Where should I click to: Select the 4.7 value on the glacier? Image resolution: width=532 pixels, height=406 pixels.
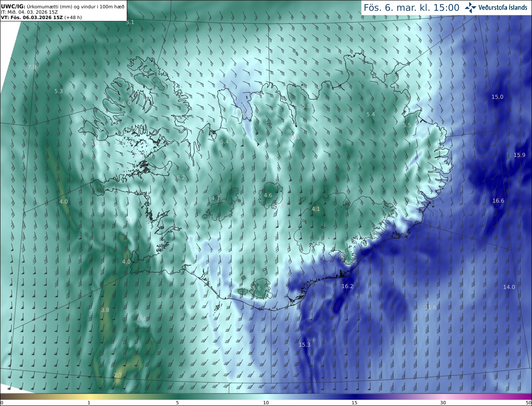click(216, 198)
